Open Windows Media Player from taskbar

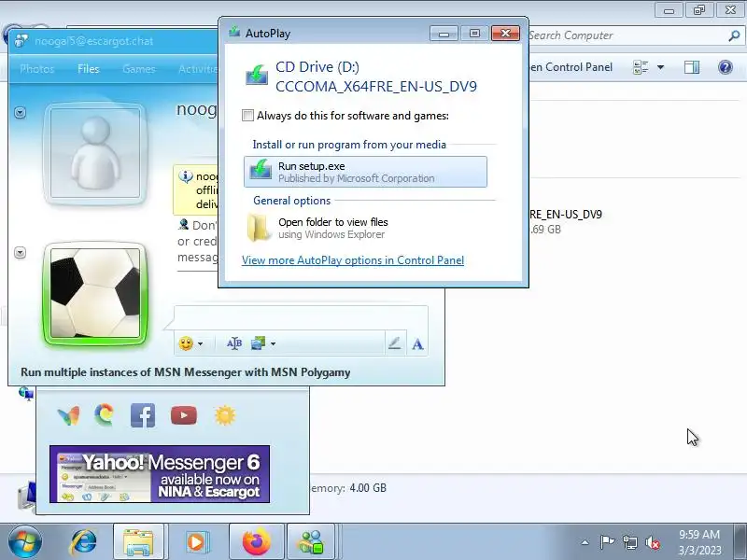click(x=196, y=542)
